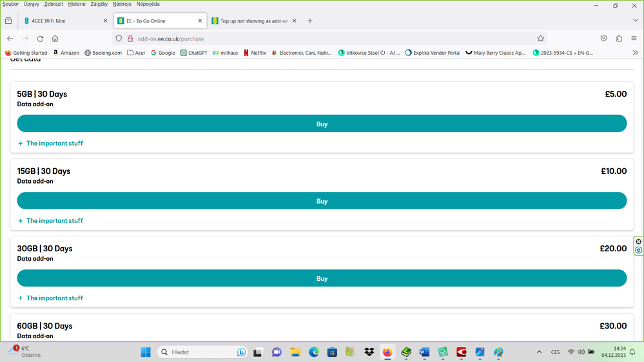Open File Explorer from the taskbar
644x362 pixels.
295,352
